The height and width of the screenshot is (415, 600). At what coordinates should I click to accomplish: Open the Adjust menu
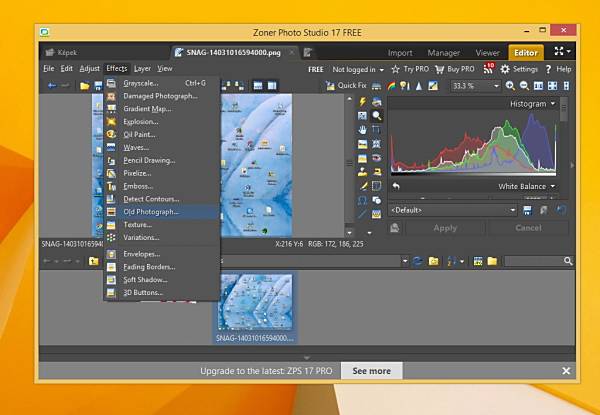click(90, 68)
